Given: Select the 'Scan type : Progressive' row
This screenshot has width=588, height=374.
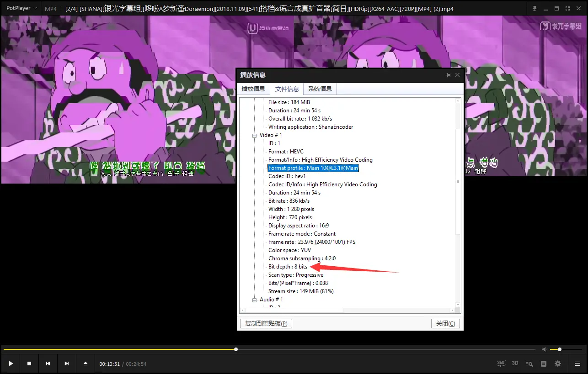Looking at the screenshot, I should click(x=296, y=275).
